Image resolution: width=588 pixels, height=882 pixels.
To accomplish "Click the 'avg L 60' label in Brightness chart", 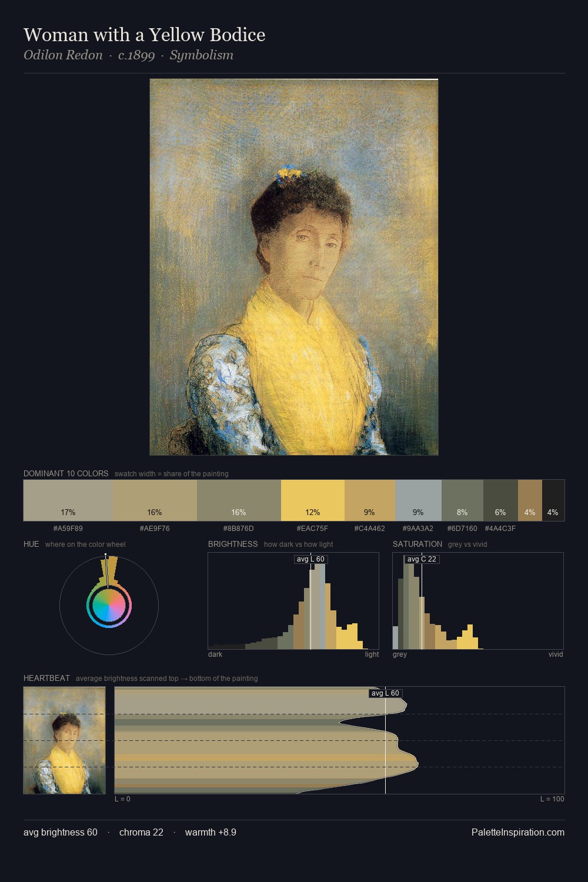I will (310, 559).
